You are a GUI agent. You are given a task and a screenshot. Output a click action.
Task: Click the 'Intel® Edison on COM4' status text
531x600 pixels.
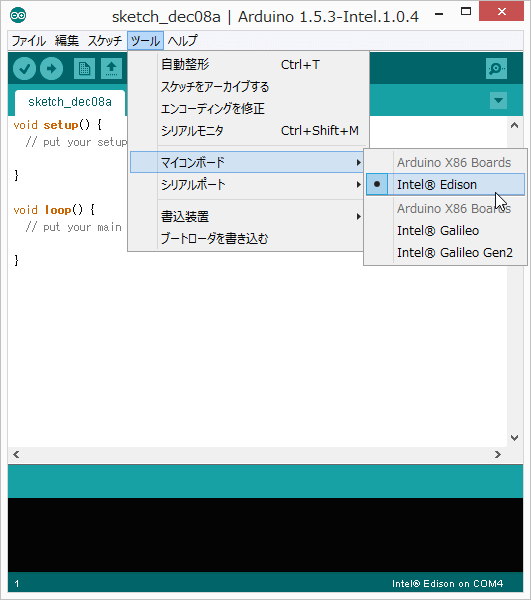(x=447, y=584)
